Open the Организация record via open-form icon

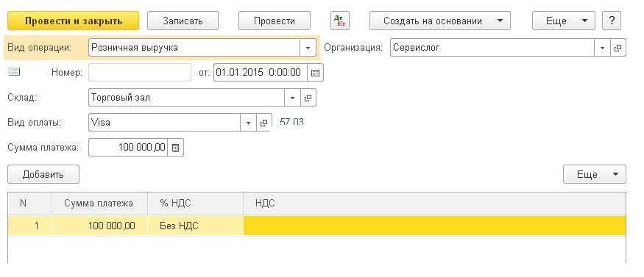(x=618, y=48)
